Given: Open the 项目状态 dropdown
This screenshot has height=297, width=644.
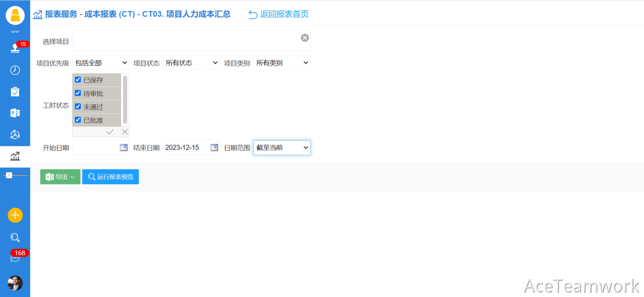Looking at the screenshot, I should click(191, 63).
